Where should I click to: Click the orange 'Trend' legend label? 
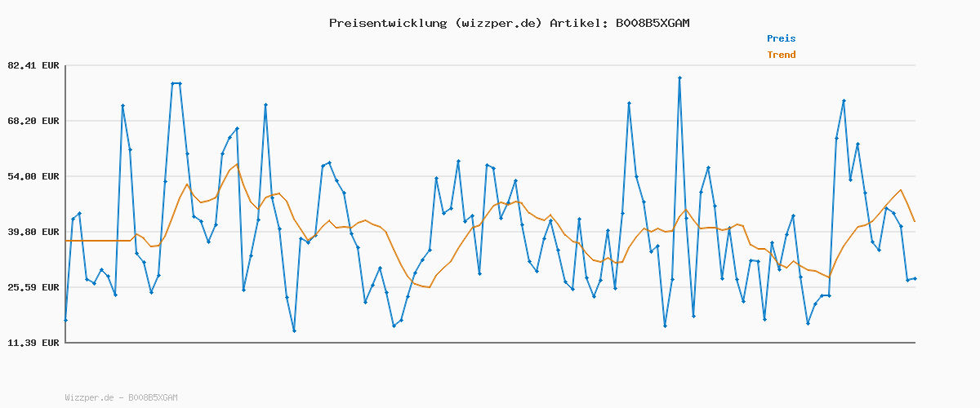coord(781,55)
